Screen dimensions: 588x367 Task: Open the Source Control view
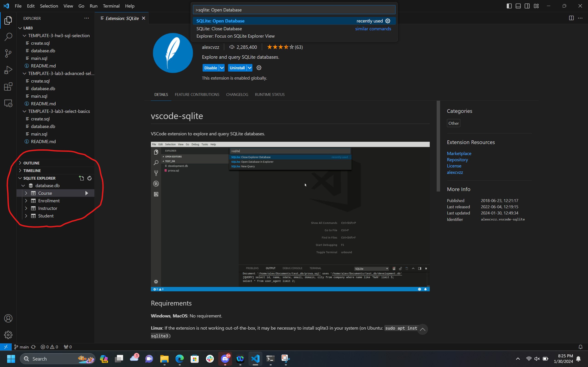tap(8, 53)
